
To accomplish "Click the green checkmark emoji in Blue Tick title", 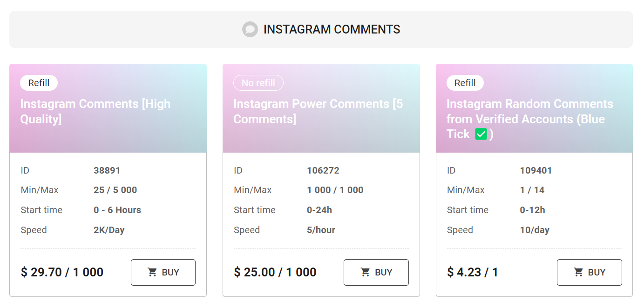I will click(x=481, y=134).
